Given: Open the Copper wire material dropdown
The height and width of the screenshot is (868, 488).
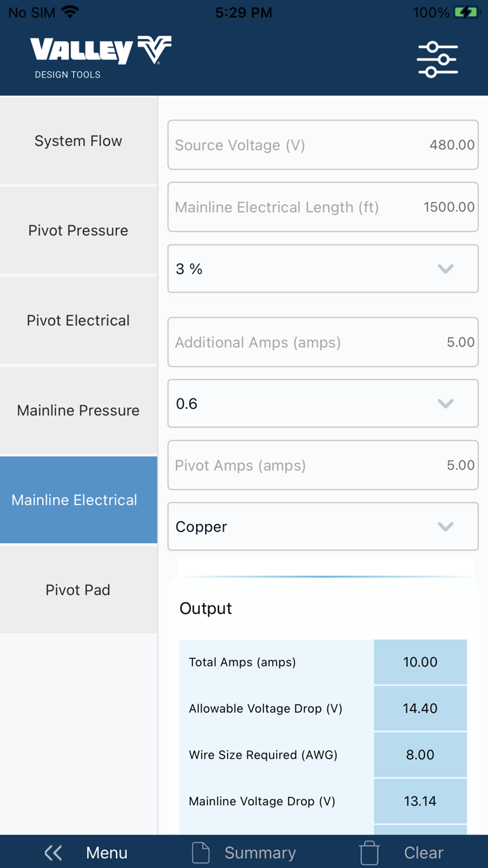Looking at the screenshot, I should pos(323,527).
